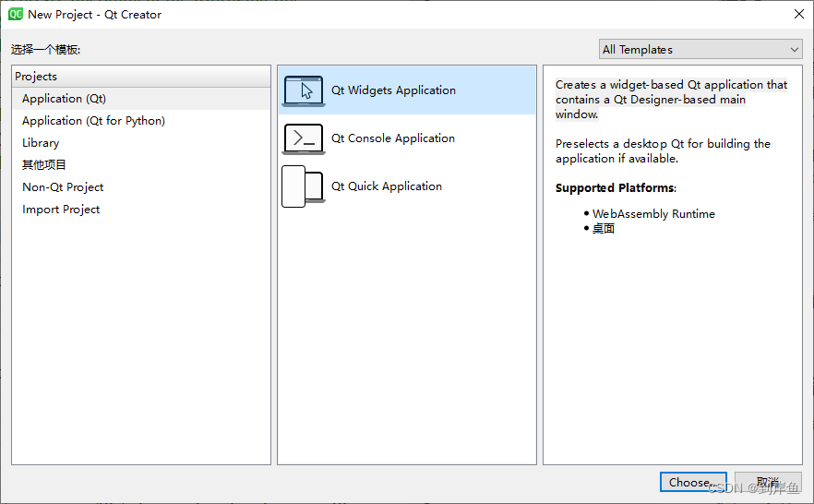Screen dimensions: 814x504
Task: Select the Import Project category
Action: click(x=141, y=210)
